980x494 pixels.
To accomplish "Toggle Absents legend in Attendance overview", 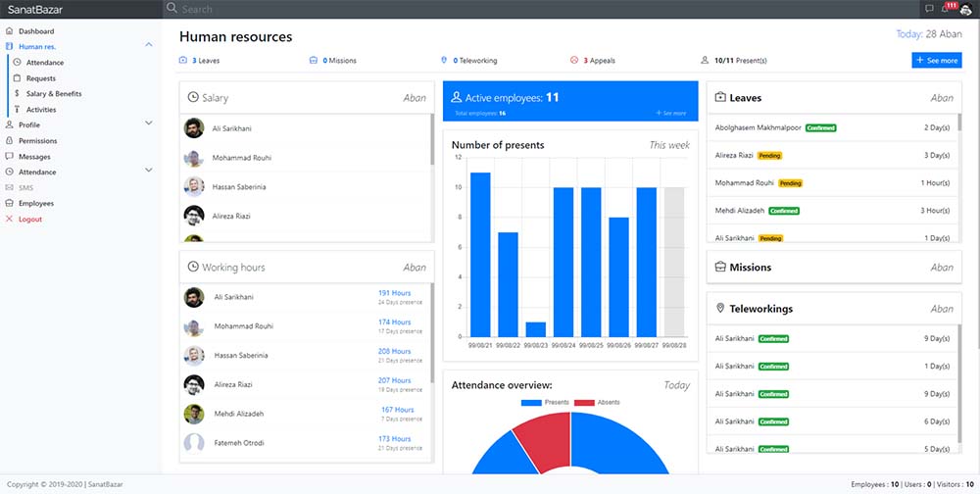I will 596,402.
